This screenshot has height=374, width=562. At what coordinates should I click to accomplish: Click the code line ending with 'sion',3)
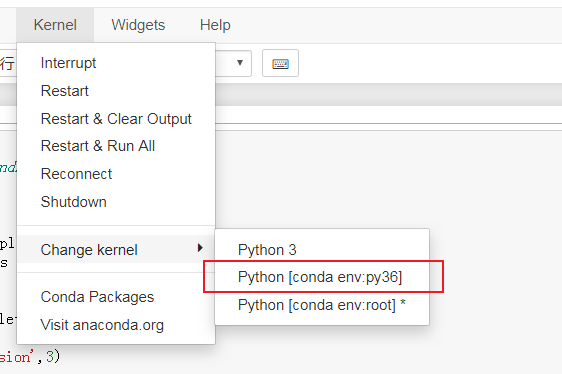pyautogui.click(x=30, y=357)
